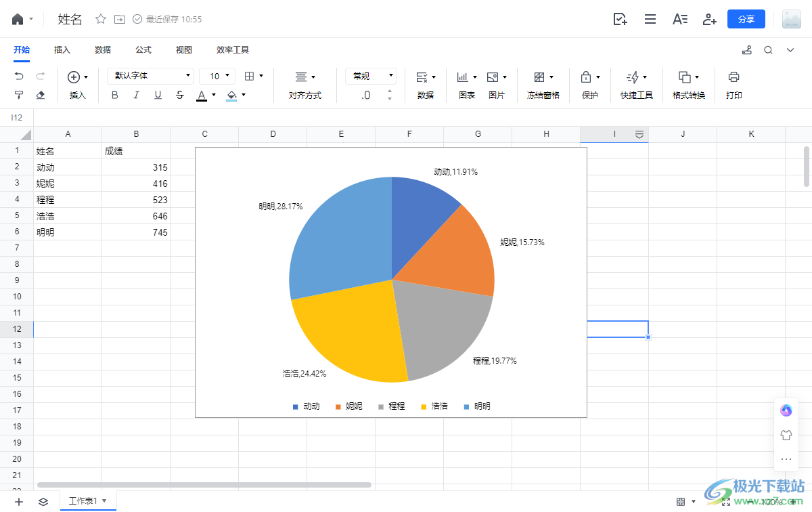
Task: Open the 工作表1 tab menu arrow
Action: [104, 501]
